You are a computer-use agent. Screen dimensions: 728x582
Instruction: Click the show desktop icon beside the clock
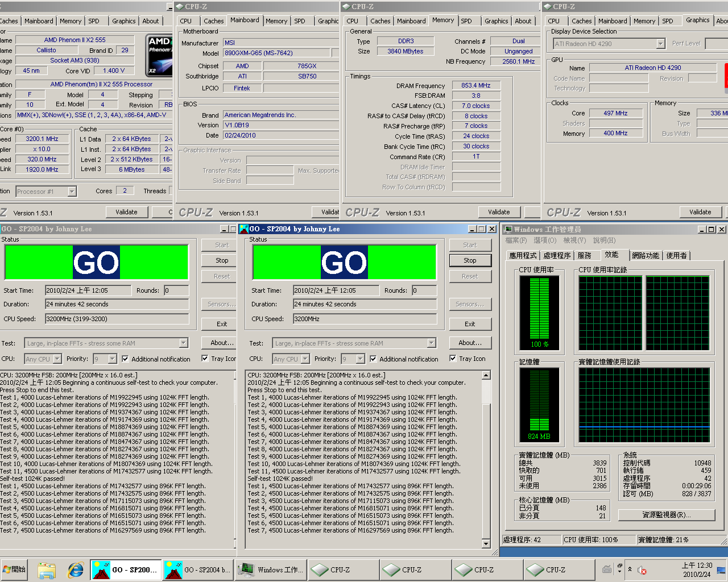(x=721, y=570)
